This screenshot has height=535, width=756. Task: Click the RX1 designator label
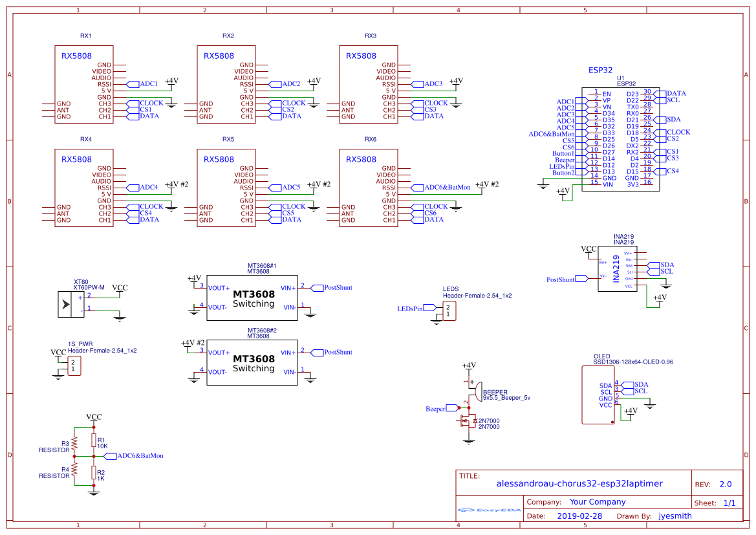[86, 36]
